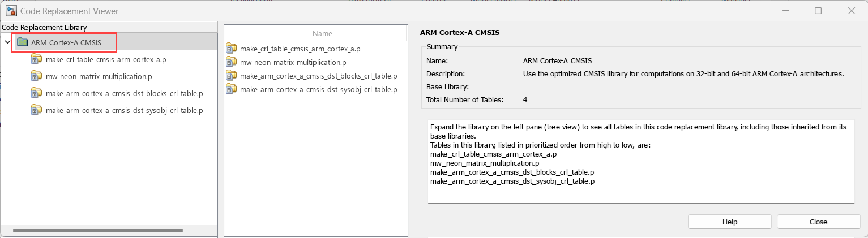
Task: Click the dst_sysobj_crl_table.p icon in the left tree
Action: (37, 110)
